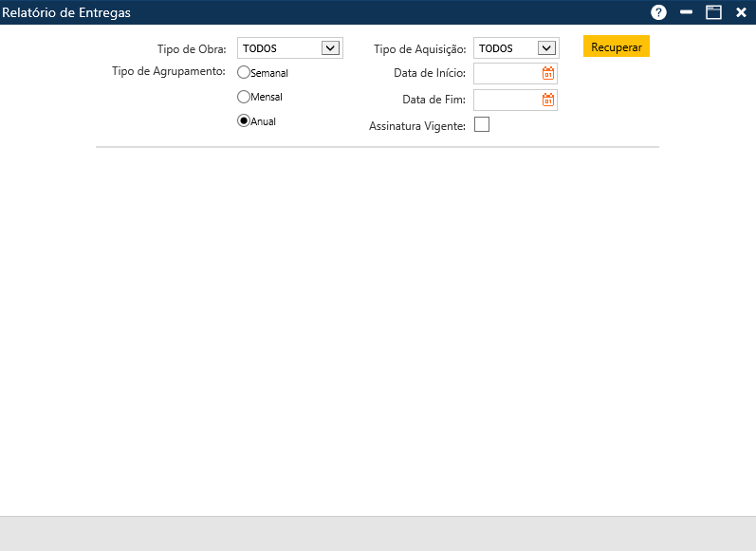The image size is (756, 551).
Task: Choose the Mensal grouping option
Action: point(244,97)
